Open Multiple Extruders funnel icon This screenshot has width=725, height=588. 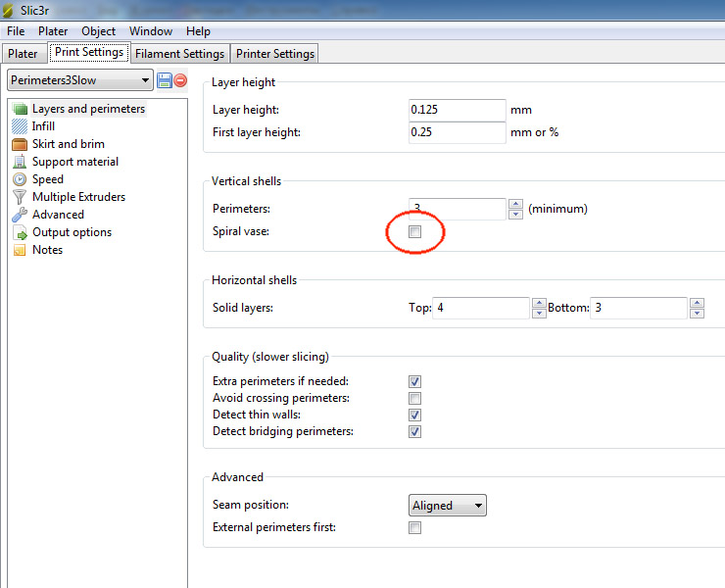[x=20, y=197]
